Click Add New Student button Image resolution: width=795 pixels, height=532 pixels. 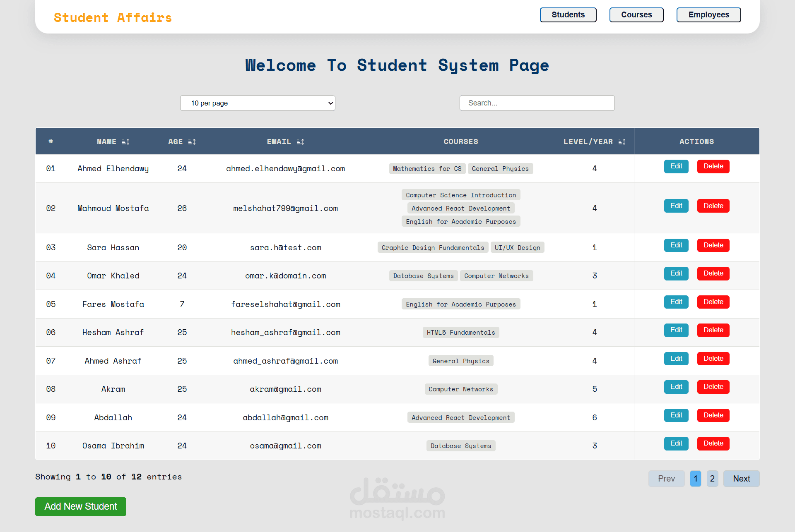[x=81, y=506]
